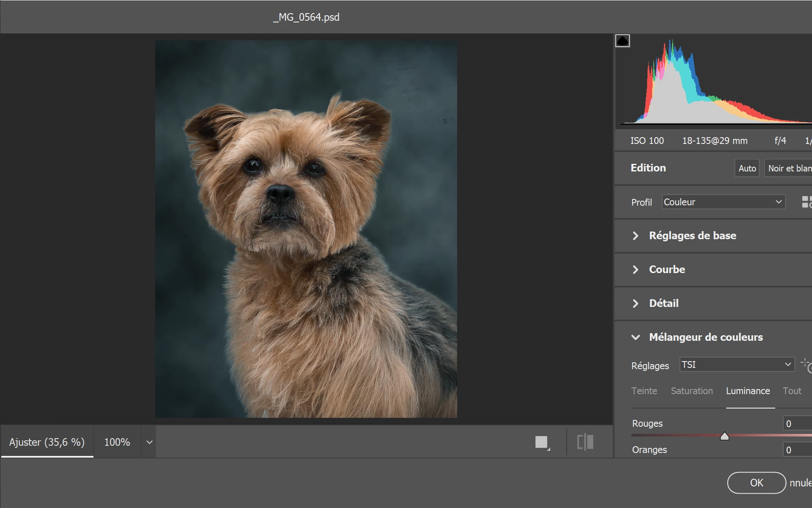Image resolution: width=812 pixels, height=508 pixels.
Task: Open the Profil Couleur dropdown
Action: click(723, 202)
